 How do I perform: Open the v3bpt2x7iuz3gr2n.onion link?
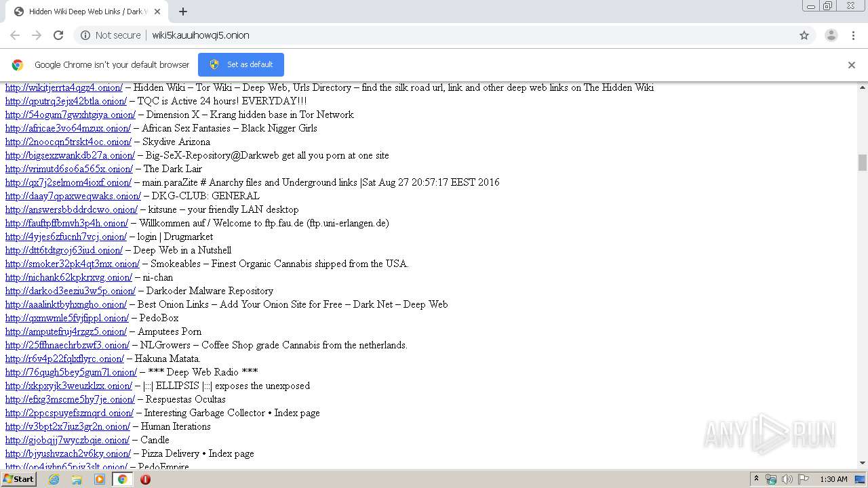pos(68,426)
